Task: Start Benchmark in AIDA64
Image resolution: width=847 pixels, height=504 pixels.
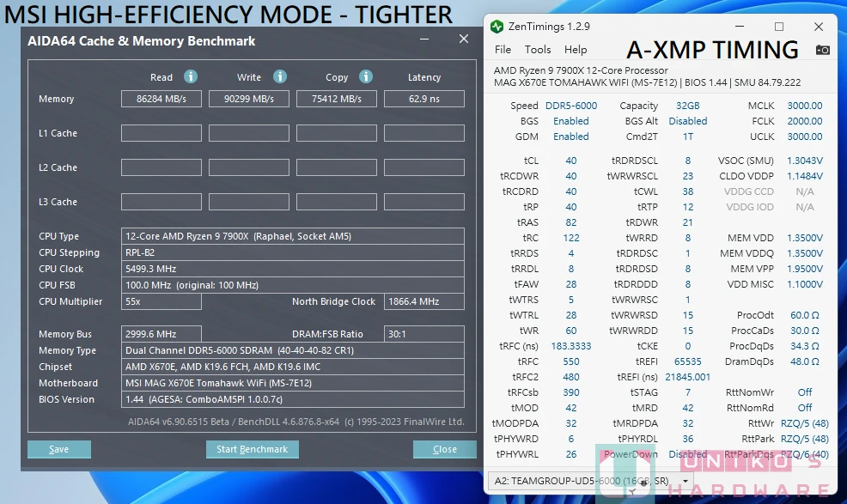Action: click(253, 449)
